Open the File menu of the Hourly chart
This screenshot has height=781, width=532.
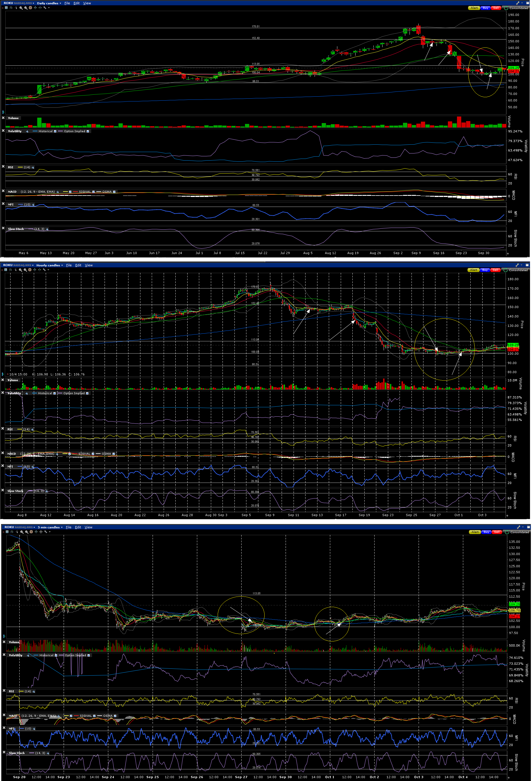(x=69, y=265)
